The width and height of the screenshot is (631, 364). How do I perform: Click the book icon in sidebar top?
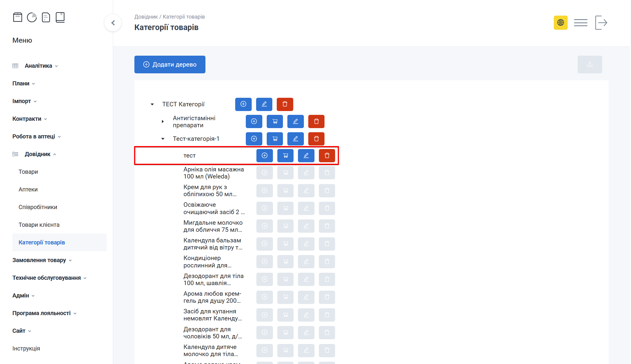point(60,17)
